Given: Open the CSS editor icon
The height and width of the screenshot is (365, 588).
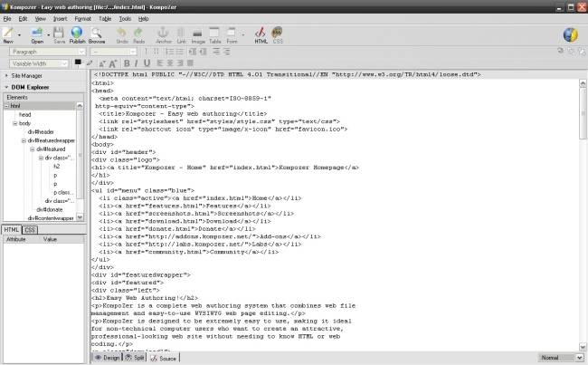Looking at the screenshot, I should pyautogui.click(x=278, y=33).
